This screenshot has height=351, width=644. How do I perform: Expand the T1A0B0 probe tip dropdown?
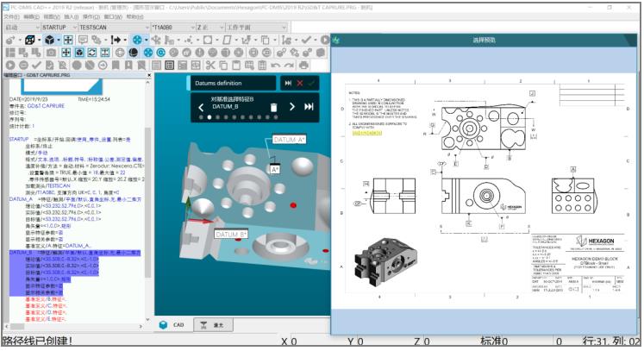pos(191,28)
